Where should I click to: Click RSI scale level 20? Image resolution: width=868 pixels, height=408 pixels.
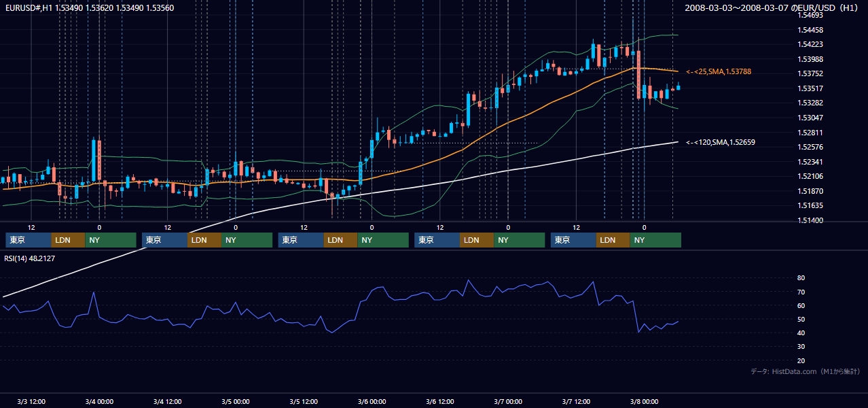click(x=801, y=360)
